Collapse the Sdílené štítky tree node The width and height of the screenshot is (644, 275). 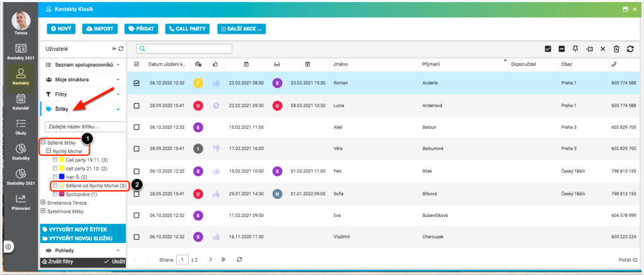point(43,143)
